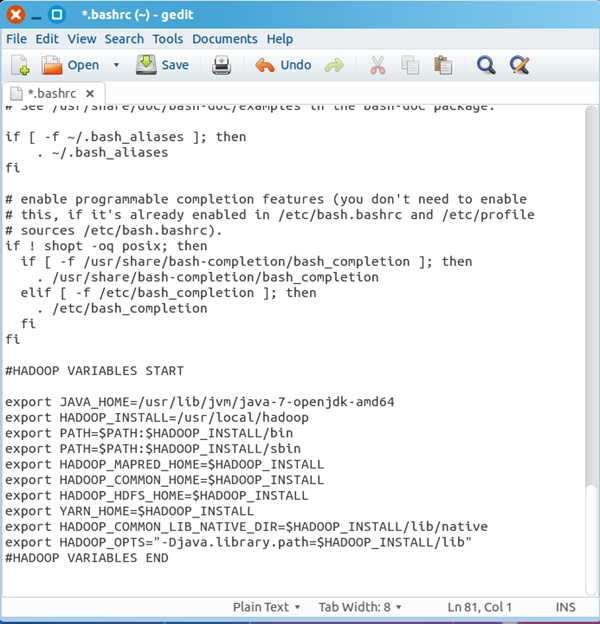Image resolution: width=600 pixels, height=624 pixels.
Task: Click the Save text label
Action: (175, 65)
